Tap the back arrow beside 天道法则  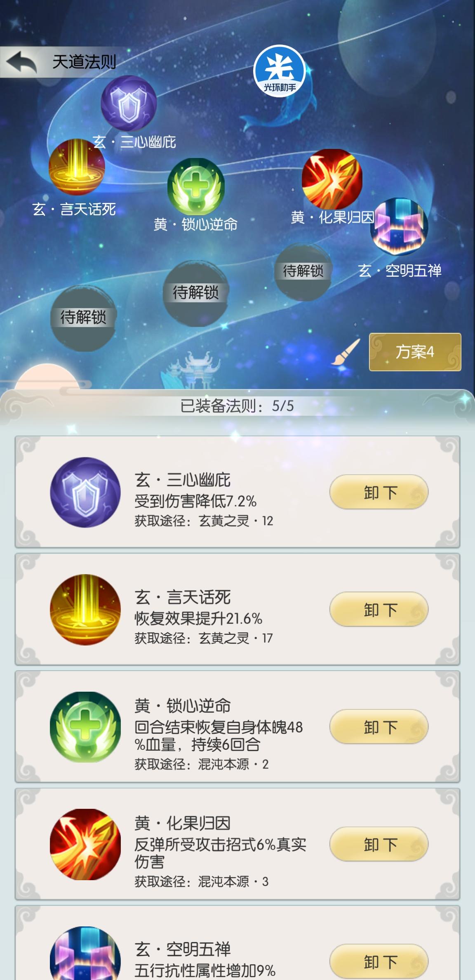(x=21, y=62)
